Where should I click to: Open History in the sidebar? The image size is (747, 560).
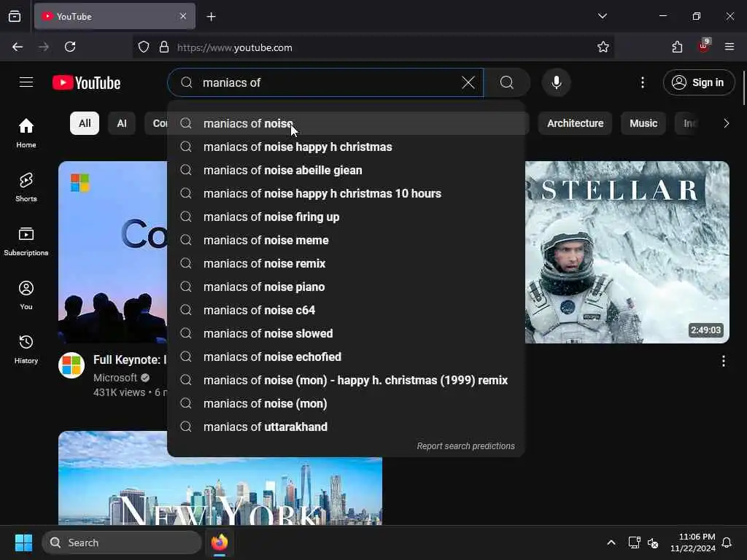click(x=26, y=349)
